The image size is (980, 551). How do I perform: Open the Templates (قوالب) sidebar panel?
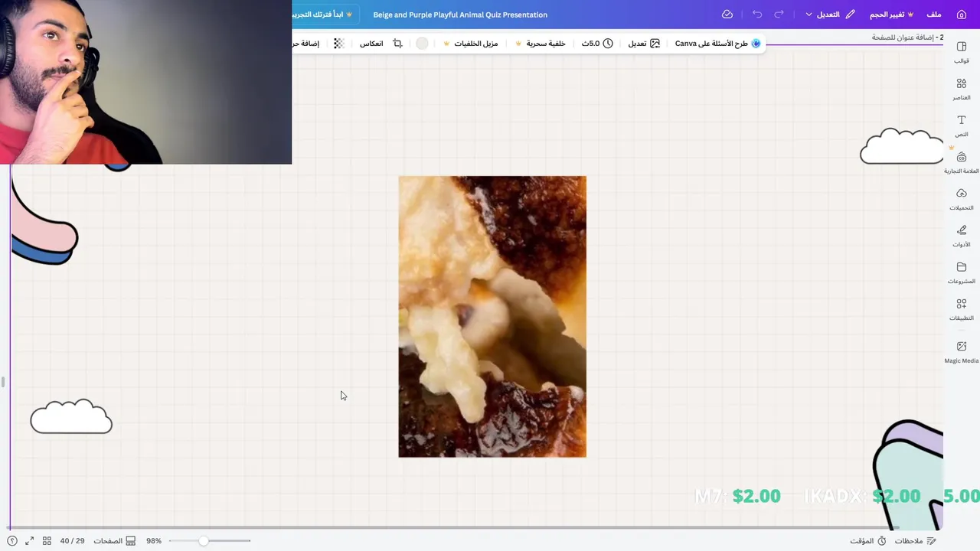pyautogui.click(x=962, y=52)
